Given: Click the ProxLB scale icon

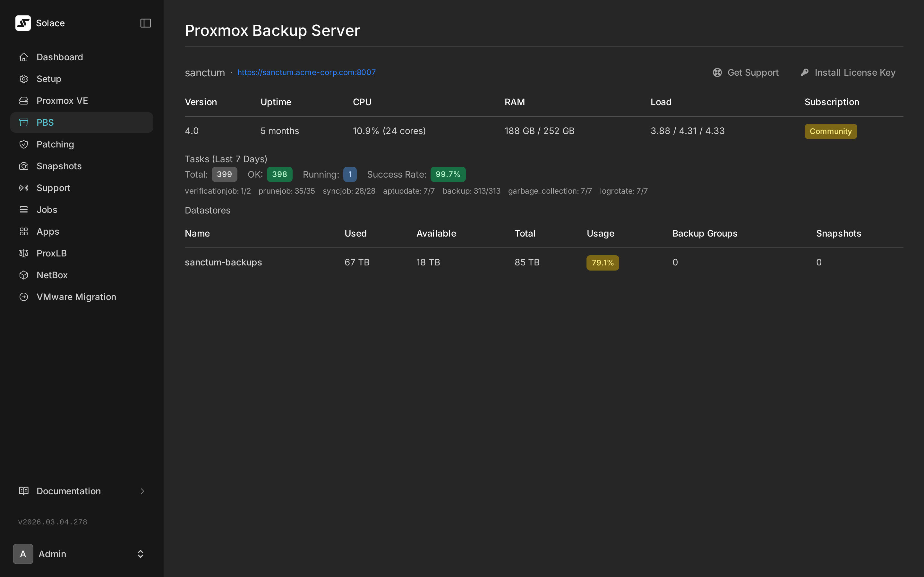Looking at the screenshot, I should click(x=24, y=253).
